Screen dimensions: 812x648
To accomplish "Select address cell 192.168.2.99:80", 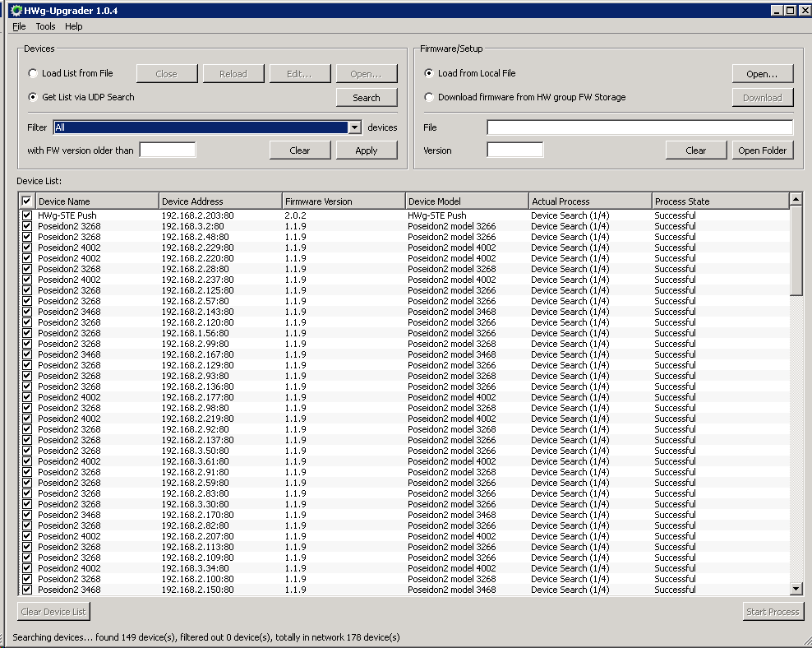I will point(195,344).
